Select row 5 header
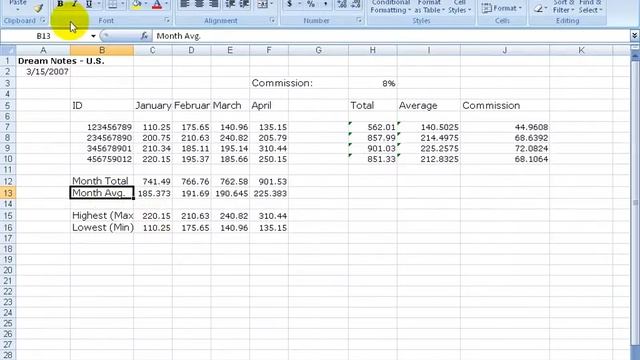The image size is (640, 360). (8, 105)
